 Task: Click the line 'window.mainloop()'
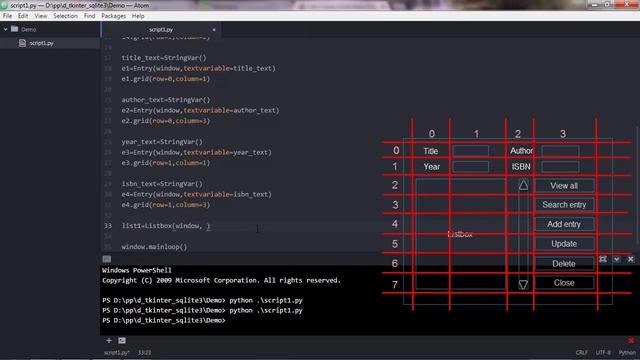pos(154,247)
